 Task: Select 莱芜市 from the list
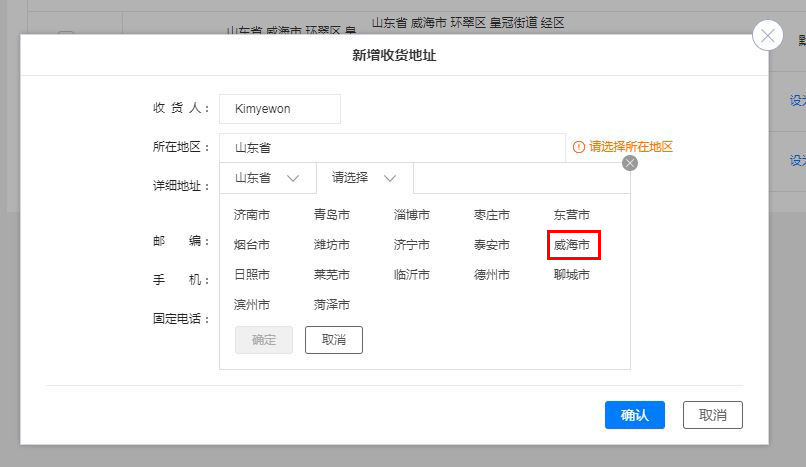tap(332, 275)
